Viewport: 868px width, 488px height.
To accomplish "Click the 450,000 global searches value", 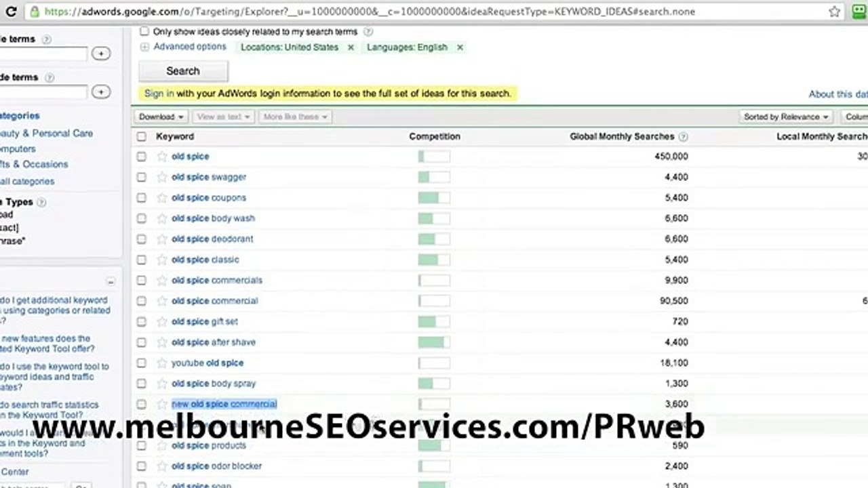I will pos(670,157).
